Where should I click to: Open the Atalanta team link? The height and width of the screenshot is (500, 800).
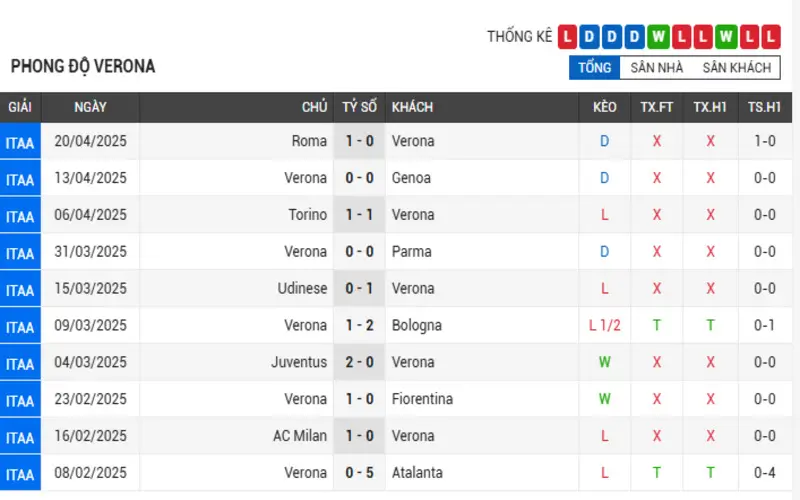[417, 472]
